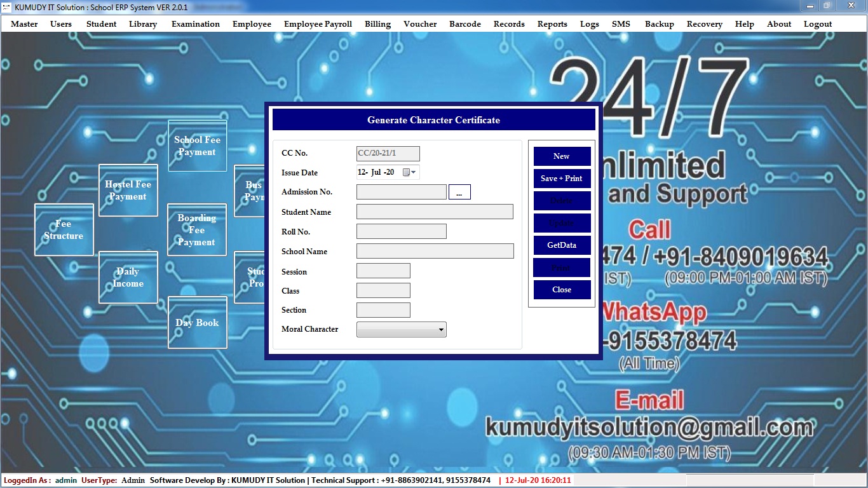Open the Fee Structure tile
This screenshot has height=488, width=868.
coord(64,229)
